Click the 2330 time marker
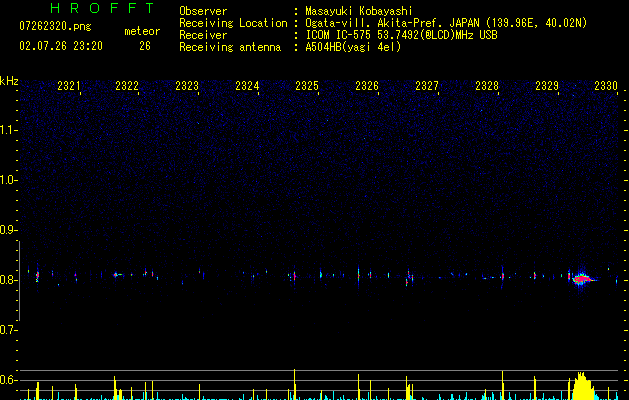The image size is (629, 400). pos(606,86)
